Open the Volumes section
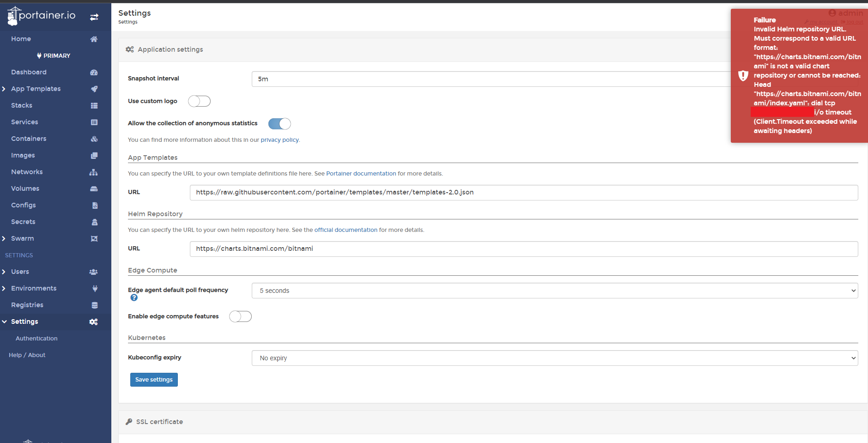Image resolution: width=868 pixels, height=443 pixels. 25,188
